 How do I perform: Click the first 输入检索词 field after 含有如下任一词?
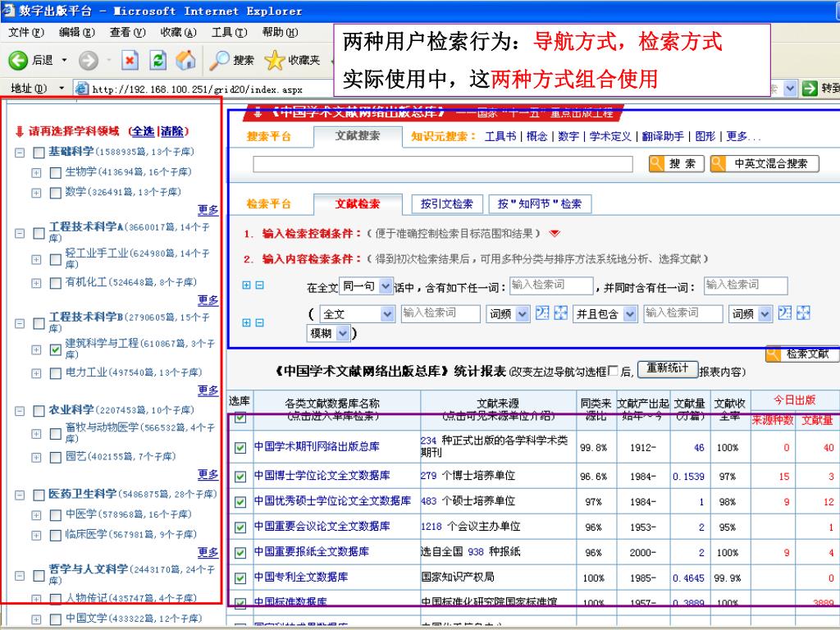(x=552, y=285)
